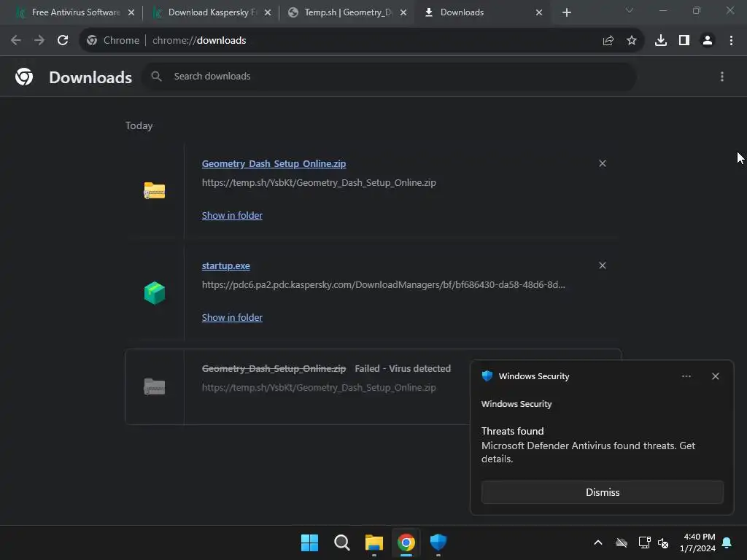747x560 pixels.
Task: Bookmark this page with star icon
Action: (632, 41)
